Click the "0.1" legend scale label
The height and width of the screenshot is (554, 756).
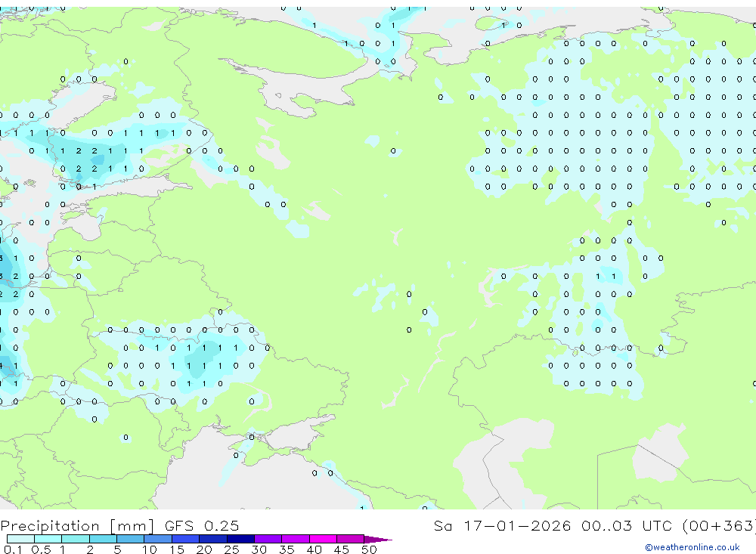point(13,549)
